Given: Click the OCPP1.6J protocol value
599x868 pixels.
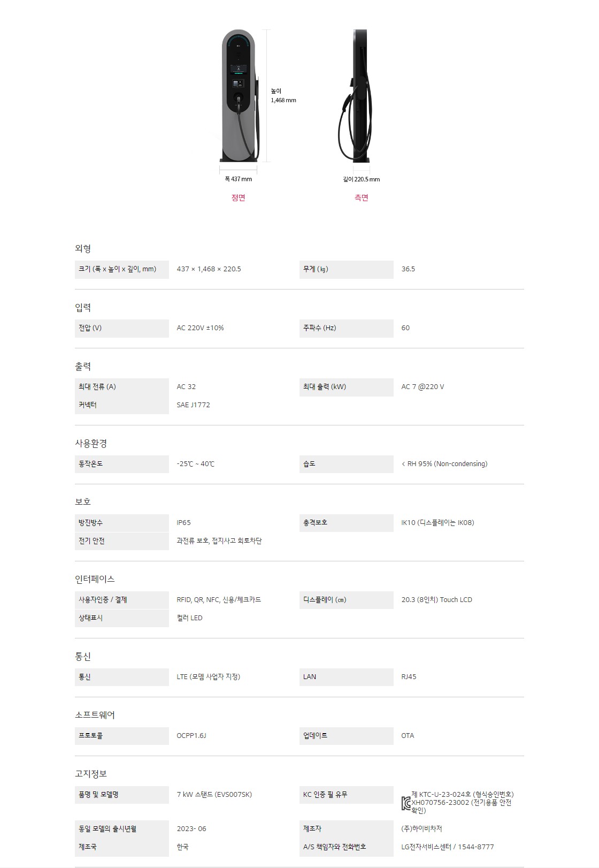Looking at the screenshot, I should coord(191,736).
